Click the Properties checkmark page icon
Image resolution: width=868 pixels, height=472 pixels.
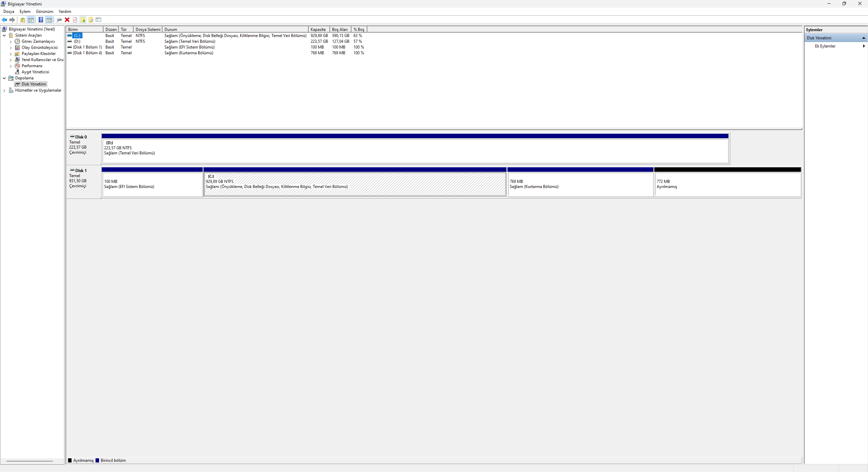[x=75, y=20]
